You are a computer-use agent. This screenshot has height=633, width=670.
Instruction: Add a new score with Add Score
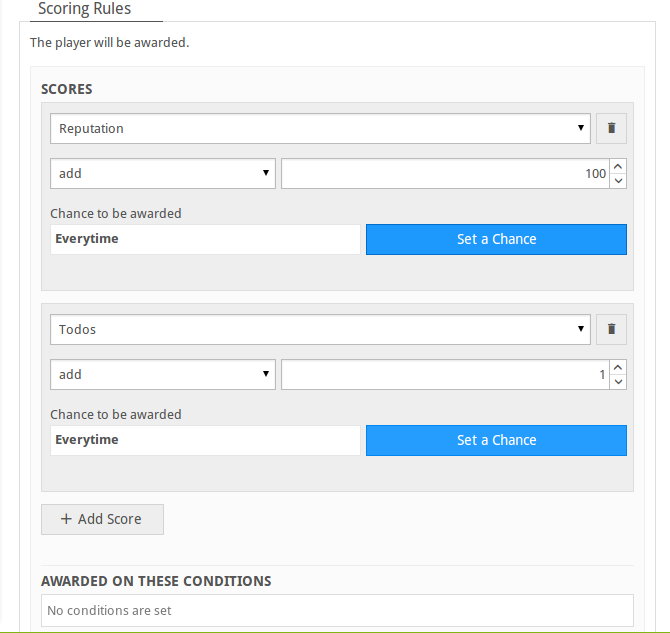coord(102,519)
